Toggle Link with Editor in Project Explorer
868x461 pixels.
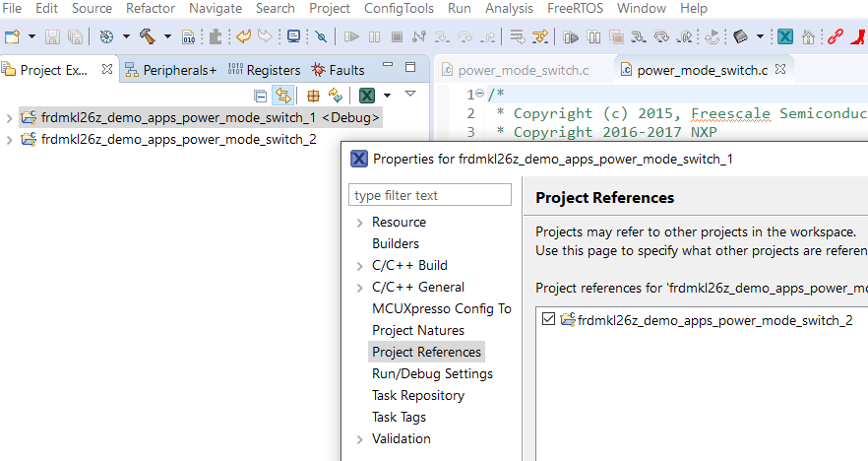pos(282,96)
